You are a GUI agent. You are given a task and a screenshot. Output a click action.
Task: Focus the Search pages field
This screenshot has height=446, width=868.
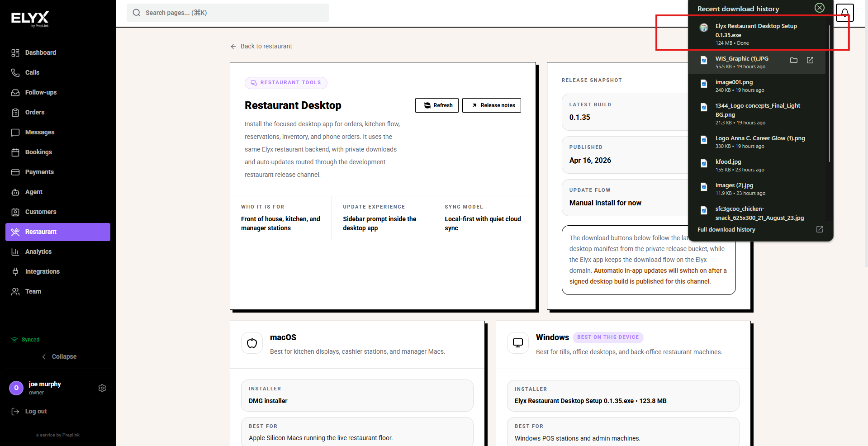228,13
